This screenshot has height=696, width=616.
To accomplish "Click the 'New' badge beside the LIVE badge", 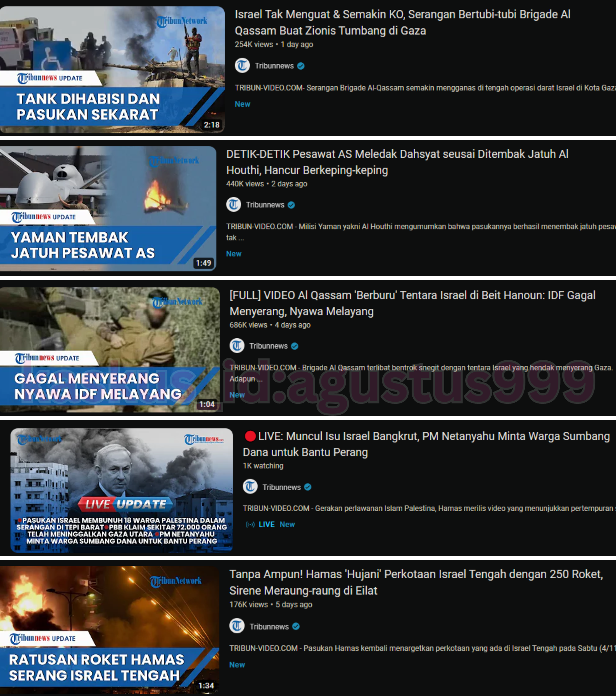I will pos(287,524).
